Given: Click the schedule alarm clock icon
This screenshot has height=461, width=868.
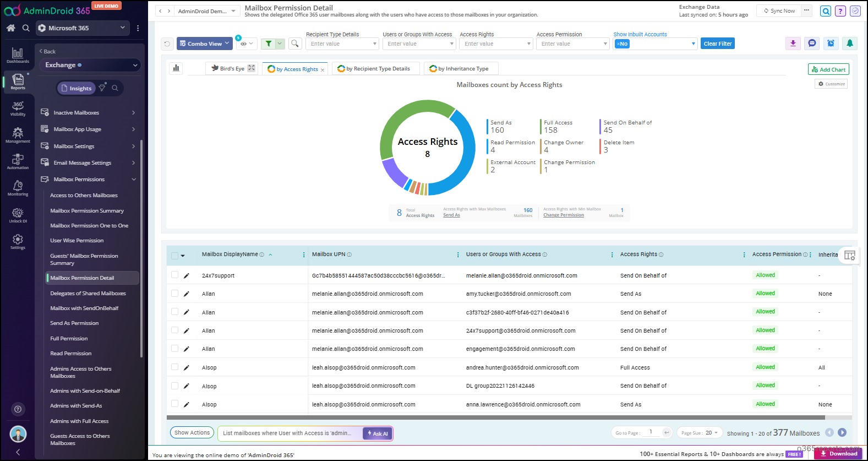Looking at the screenshot, I should [x=831, y=44].
